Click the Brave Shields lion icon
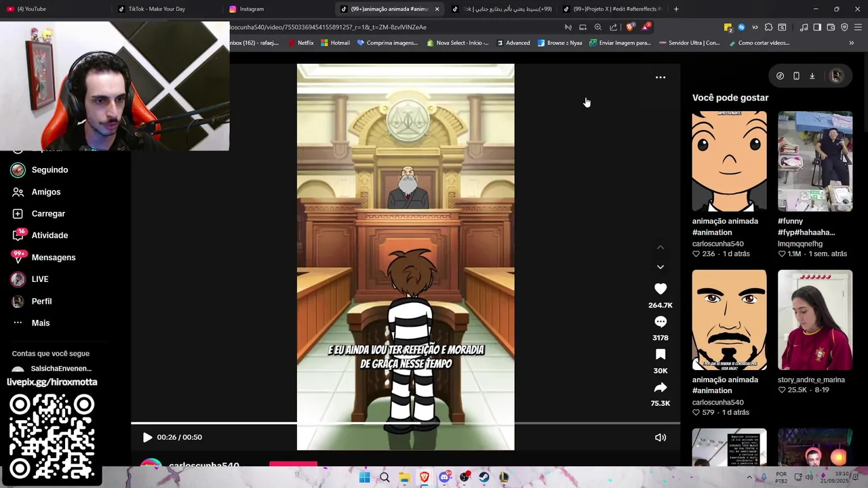This screenshot has width=868, height=488. click(x=630, y=27)
